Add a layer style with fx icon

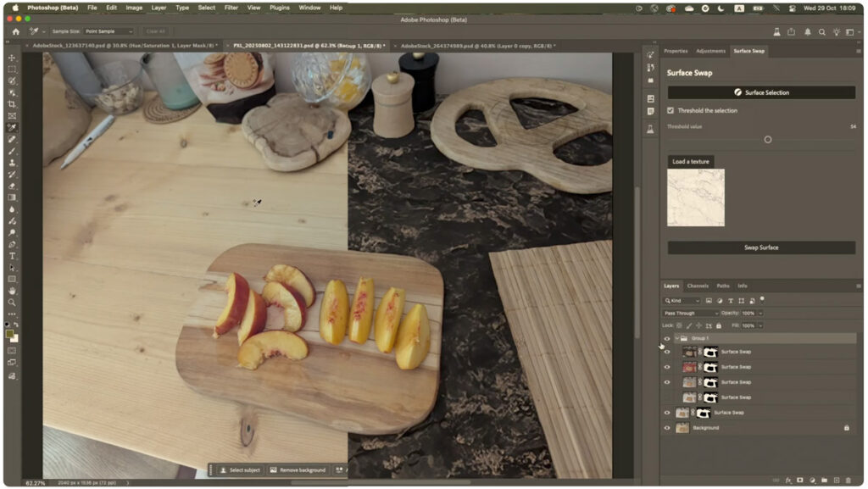point(788,481)
